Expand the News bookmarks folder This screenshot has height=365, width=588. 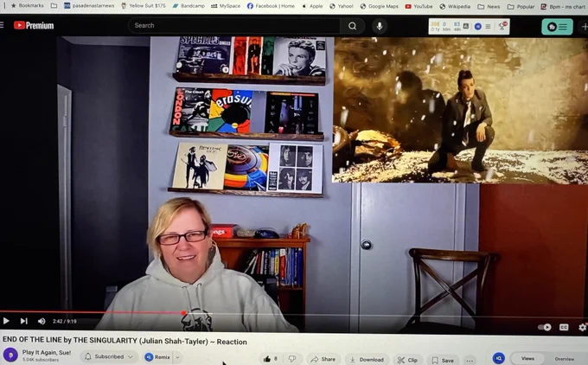point(489,6)
